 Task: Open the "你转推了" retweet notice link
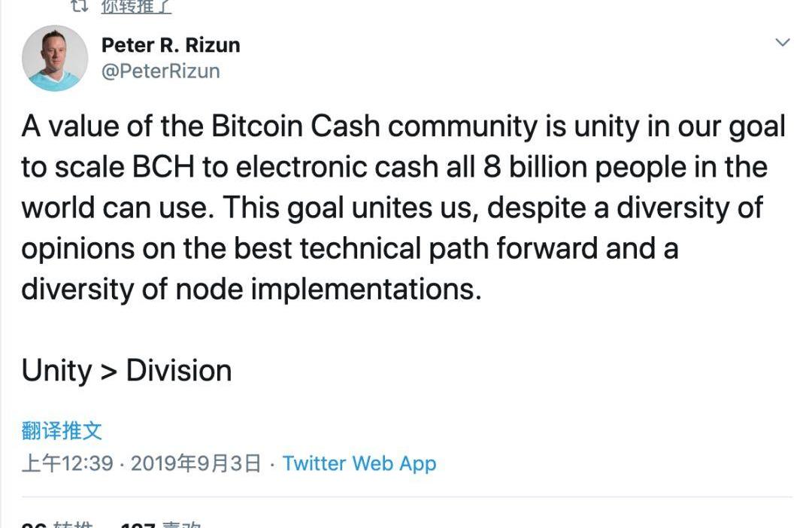pyautogui.click(x=136, y=7)
